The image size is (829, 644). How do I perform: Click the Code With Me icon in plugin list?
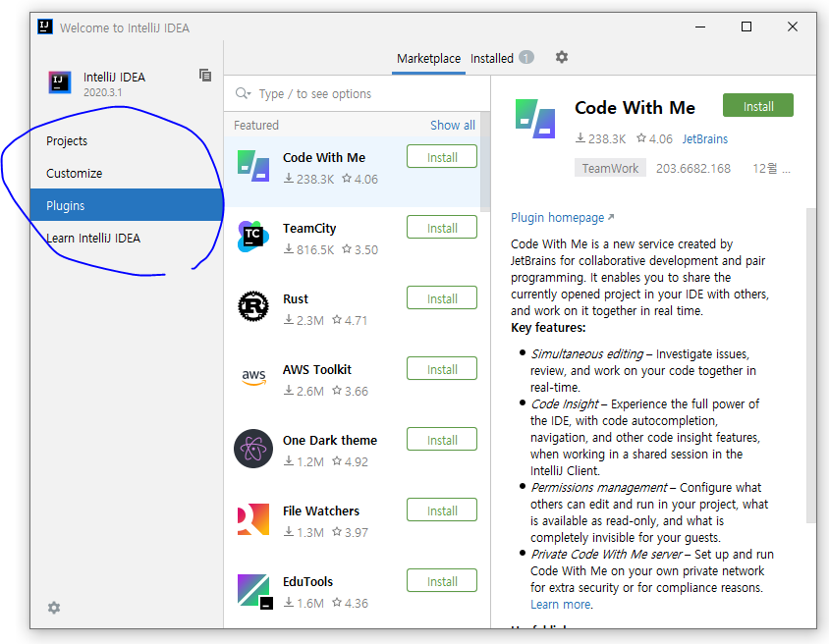point(253,166)
